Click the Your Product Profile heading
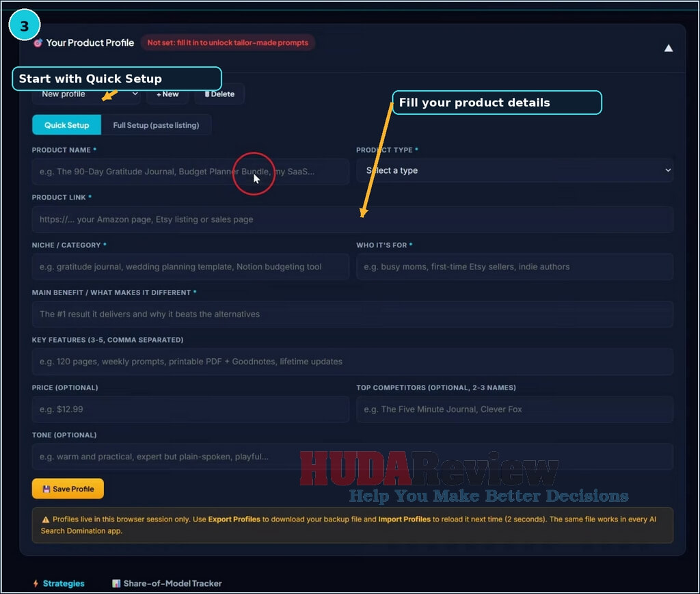Viewport: 700px width, 594px height. tap(90, 43)
